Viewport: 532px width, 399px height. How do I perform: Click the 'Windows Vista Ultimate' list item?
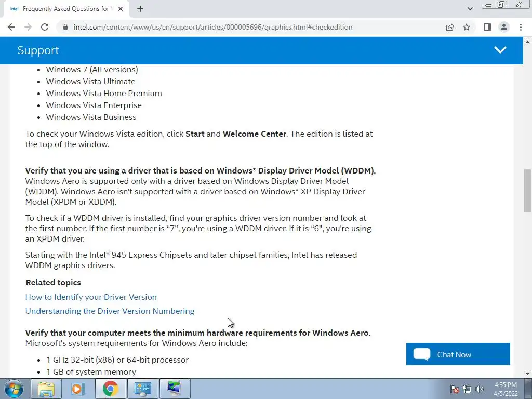(90, 82)
